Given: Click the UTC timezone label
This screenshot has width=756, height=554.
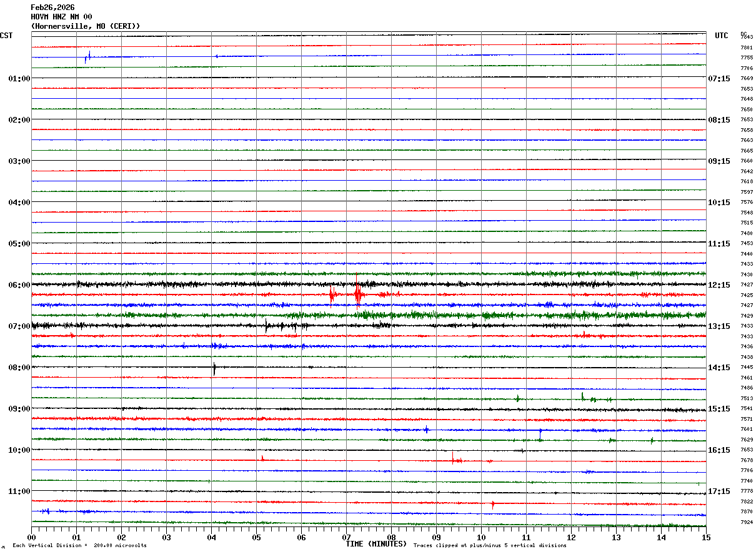Looking at the screenshot, I should (722, 36).
